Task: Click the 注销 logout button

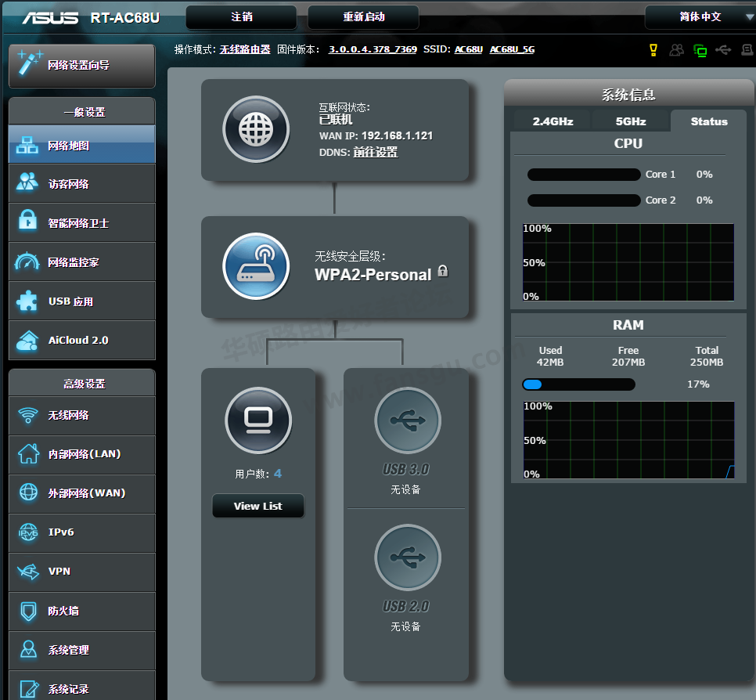Action: point(242,17)
